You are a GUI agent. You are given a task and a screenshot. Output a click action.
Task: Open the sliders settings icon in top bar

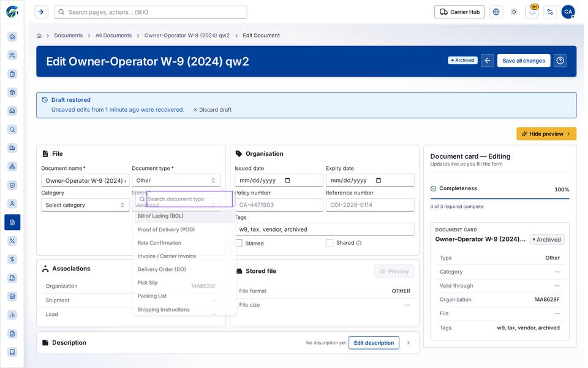[x=550, y=12]
